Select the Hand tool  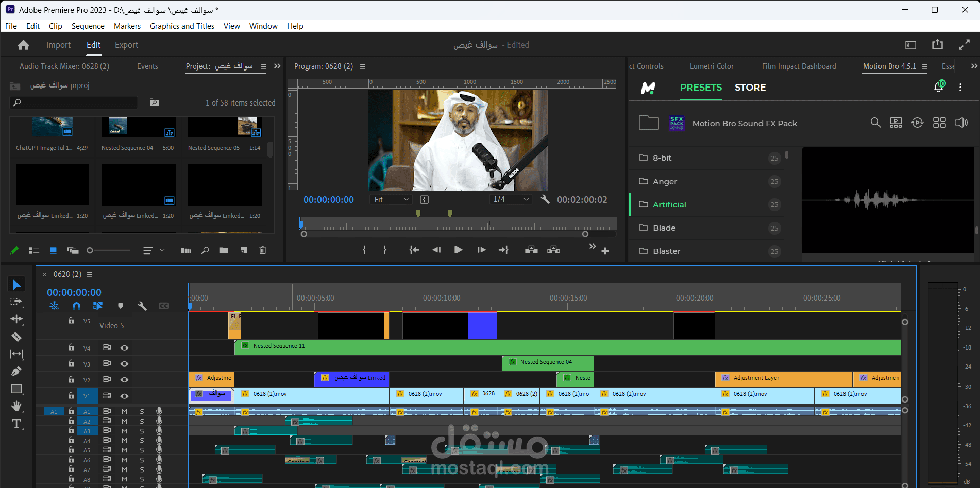(16, 406)
